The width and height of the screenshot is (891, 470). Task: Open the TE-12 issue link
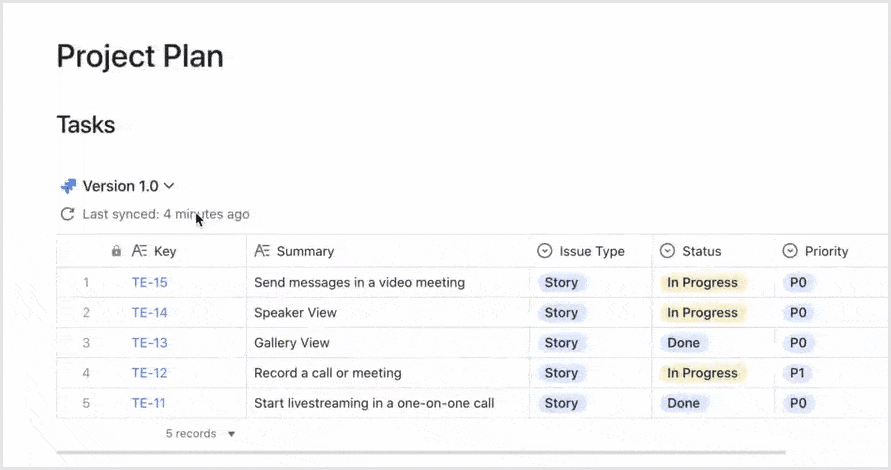[150, 373]
